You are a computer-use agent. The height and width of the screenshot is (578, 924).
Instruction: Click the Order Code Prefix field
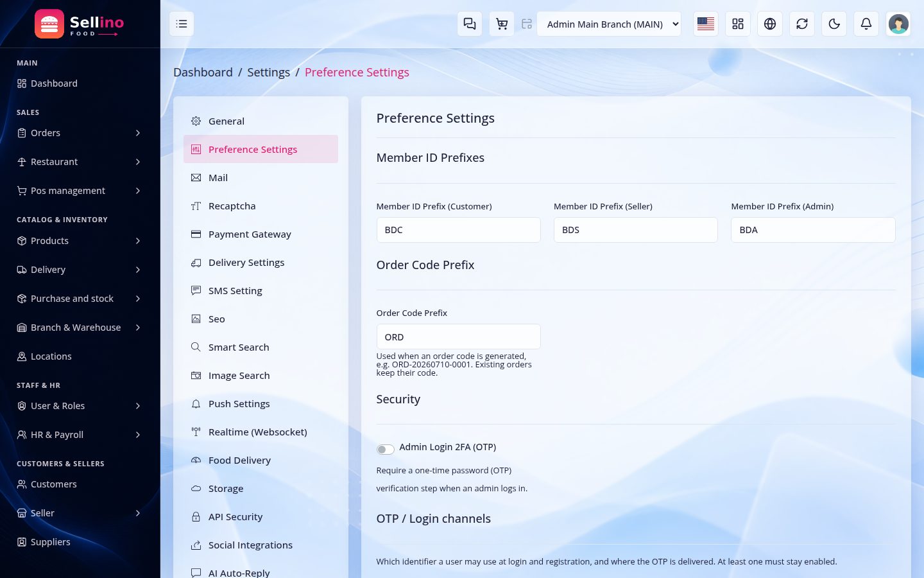(x=458, y=337)
